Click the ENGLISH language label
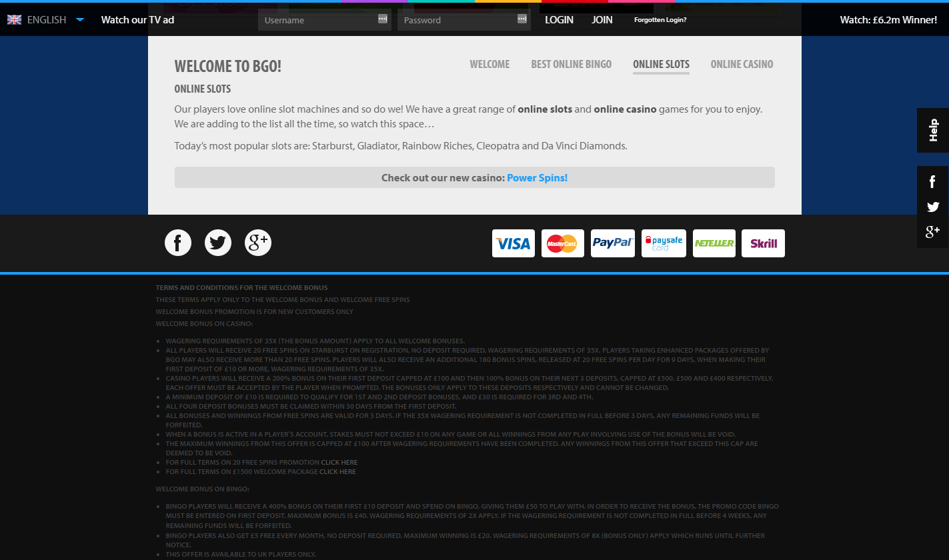 [47, 20]
